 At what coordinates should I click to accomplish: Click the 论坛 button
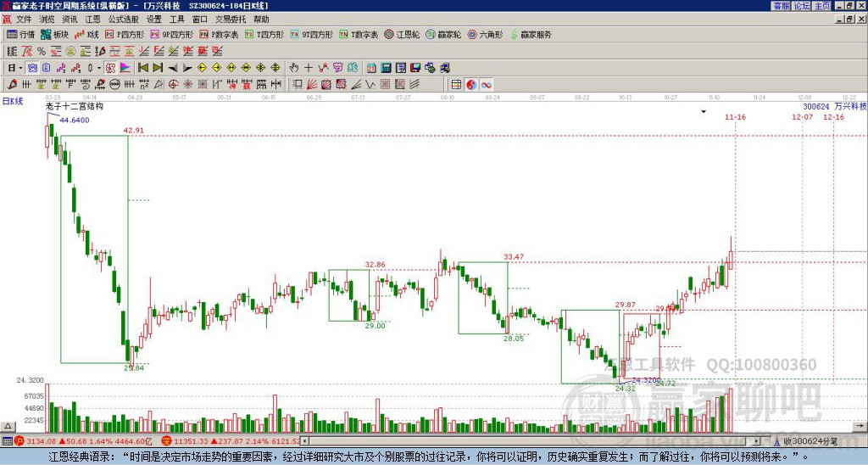coord(802,6)
